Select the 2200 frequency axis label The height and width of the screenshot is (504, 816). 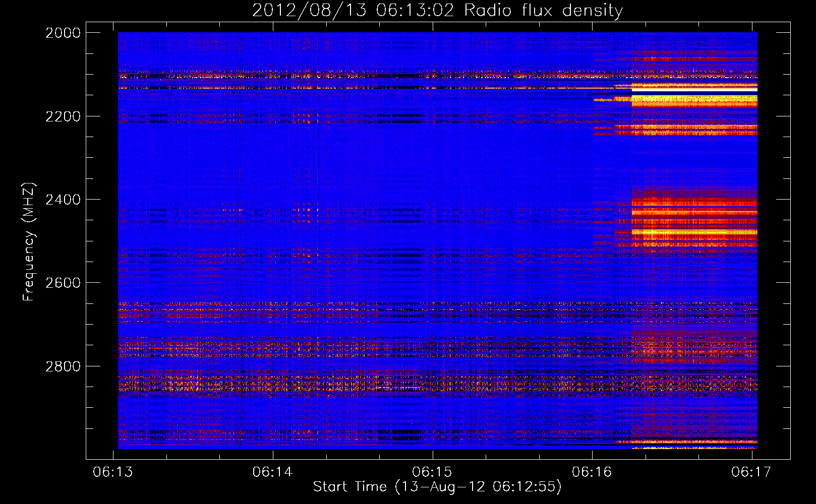click(x=63, y=116)
